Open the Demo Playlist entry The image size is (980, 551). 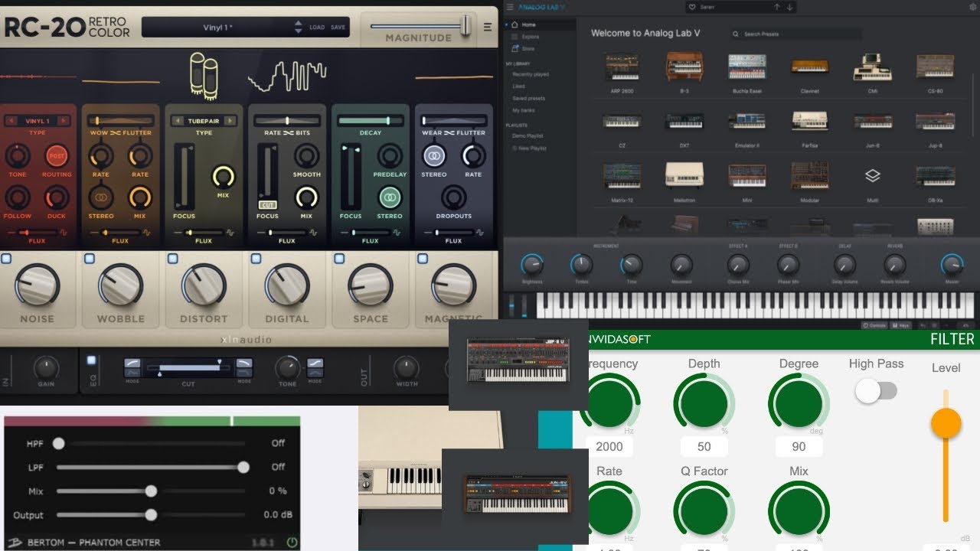pyautogui.click(x=526, y=135)
